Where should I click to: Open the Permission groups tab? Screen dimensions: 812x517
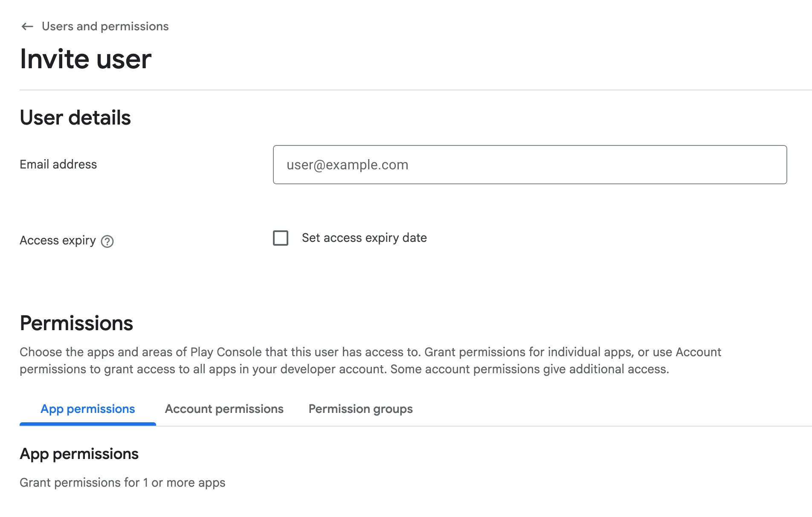pos(360,409)
